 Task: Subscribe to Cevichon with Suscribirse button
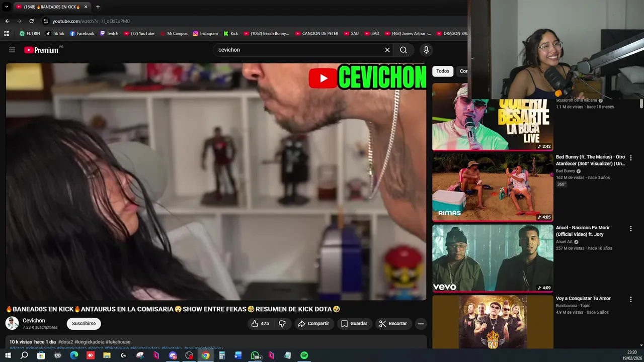pos(84,324)
